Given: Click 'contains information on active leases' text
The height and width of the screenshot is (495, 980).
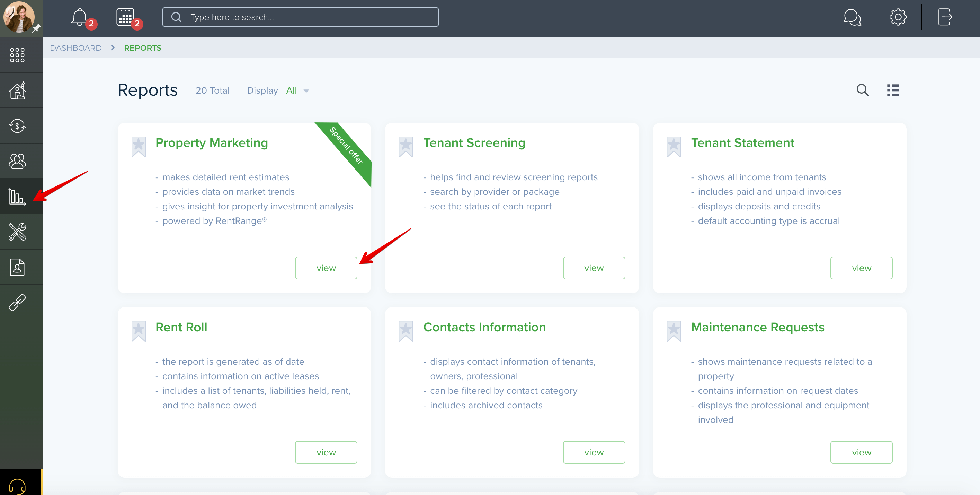Looking at the screenshot, I should (240, 376).
